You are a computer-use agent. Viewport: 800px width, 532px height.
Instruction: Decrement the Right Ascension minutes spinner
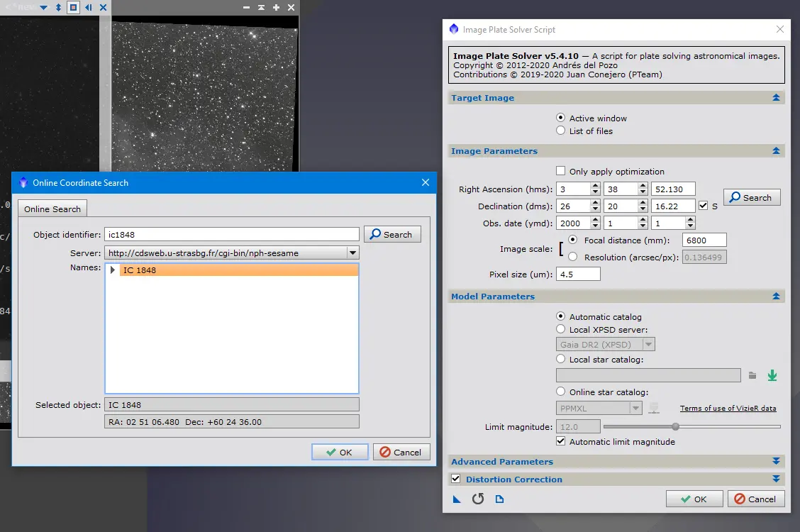(643, 192)
